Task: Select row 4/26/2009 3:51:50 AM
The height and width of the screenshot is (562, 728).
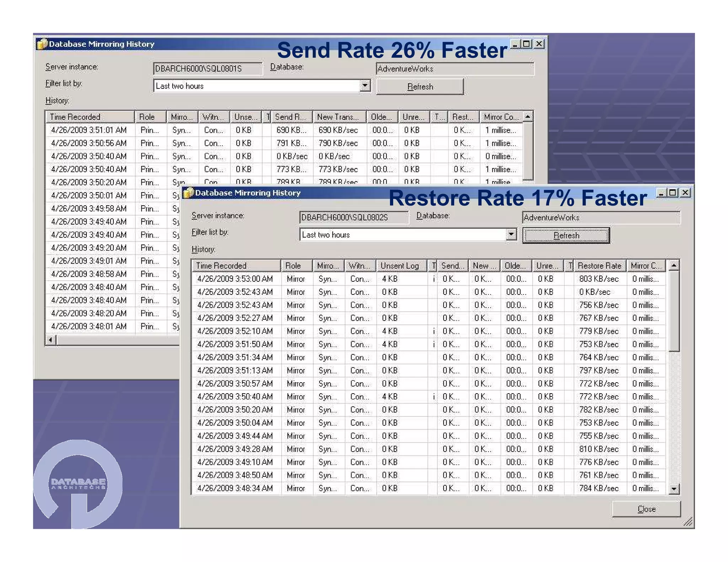Action: point(428,344)
